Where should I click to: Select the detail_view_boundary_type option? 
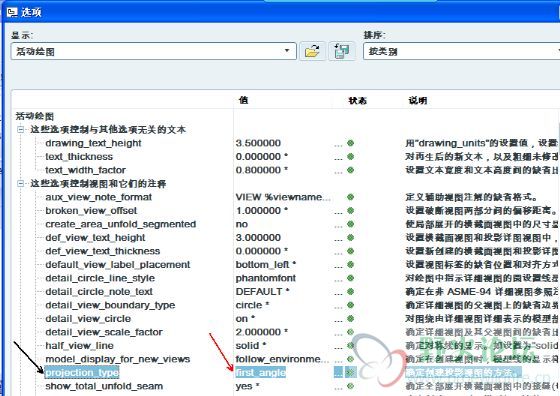[110, 305]
